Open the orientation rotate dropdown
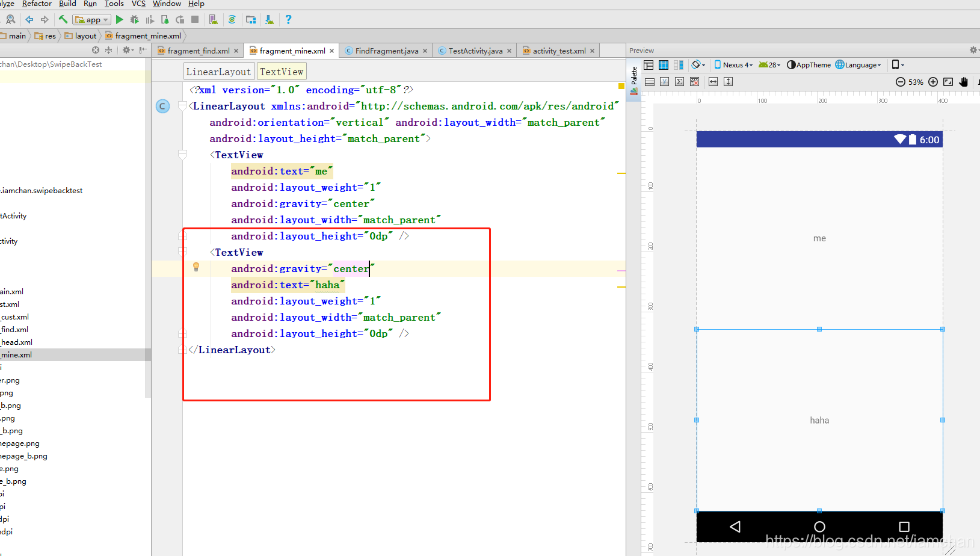 698,65
